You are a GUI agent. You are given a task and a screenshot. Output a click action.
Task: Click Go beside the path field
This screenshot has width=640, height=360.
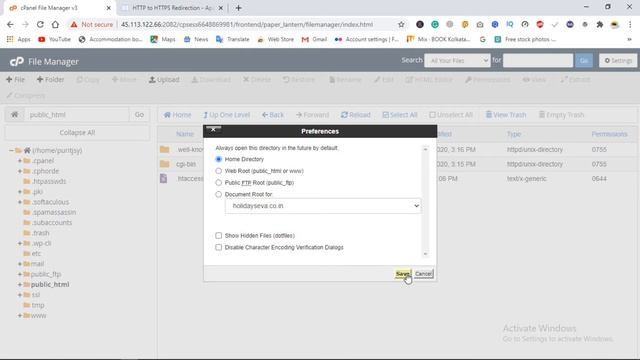[x=139, y=115]
